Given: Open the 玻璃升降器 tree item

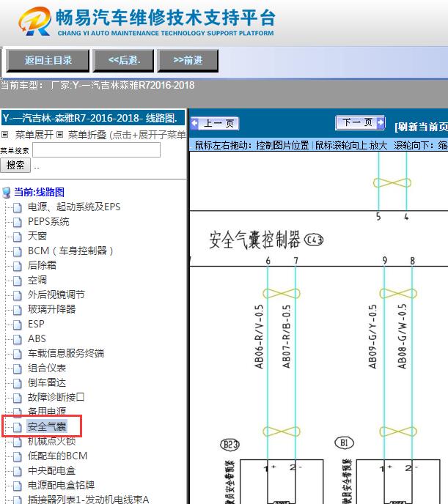Looking at the screenshot, I should 52,309.
